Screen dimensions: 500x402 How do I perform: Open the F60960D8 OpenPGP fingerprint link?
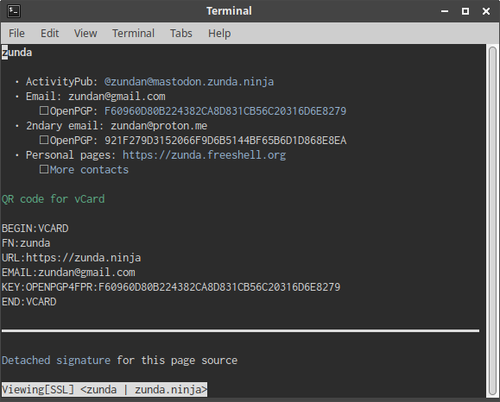[225, 111]
